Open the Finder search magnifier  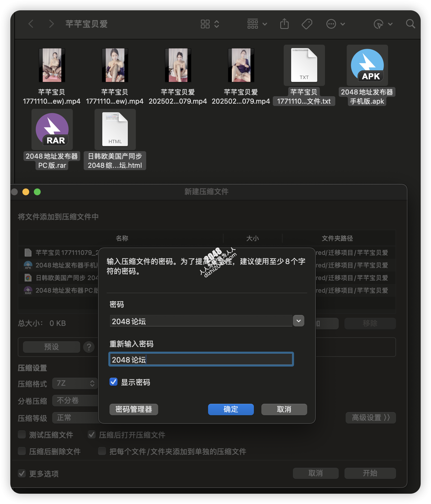[410, 24]
